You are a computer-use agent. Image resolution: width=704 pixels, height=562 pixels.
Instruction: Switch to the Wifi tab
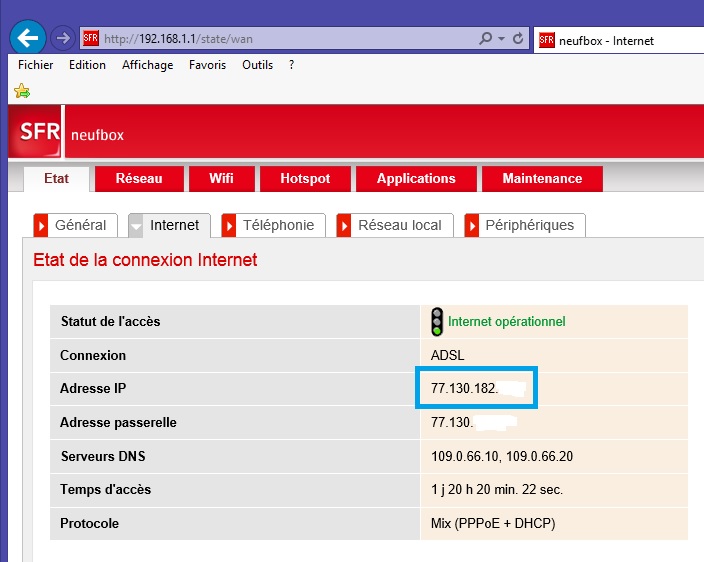[221, 179]
